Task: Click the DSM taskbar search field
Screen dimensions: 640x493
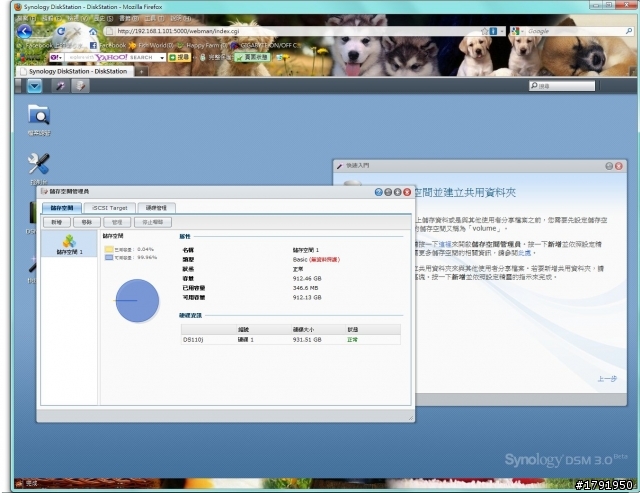Action: click(562, 86)
